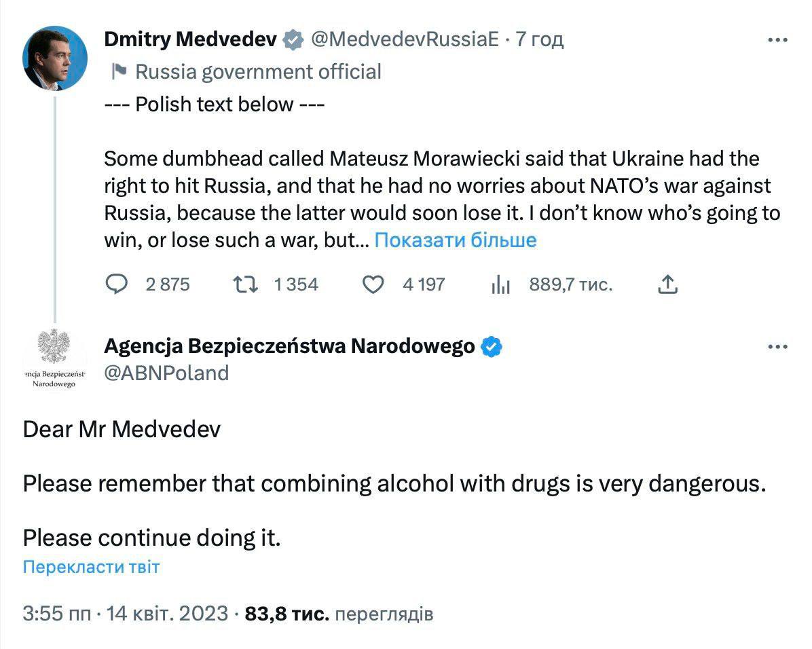Expand the tweet via "Показати більше"
The height and width of the screenshot is (649, 812).
[x=456, y=240]
